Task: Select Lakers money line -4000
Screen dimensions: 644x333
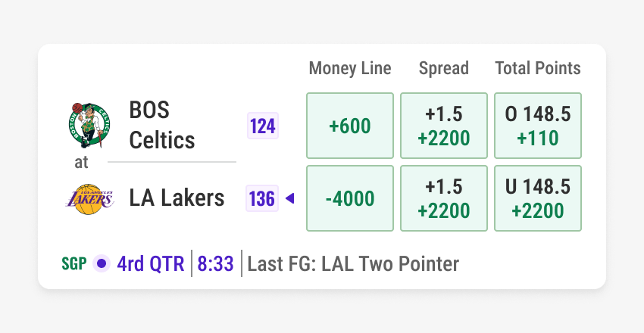Action: pos(350,198)
